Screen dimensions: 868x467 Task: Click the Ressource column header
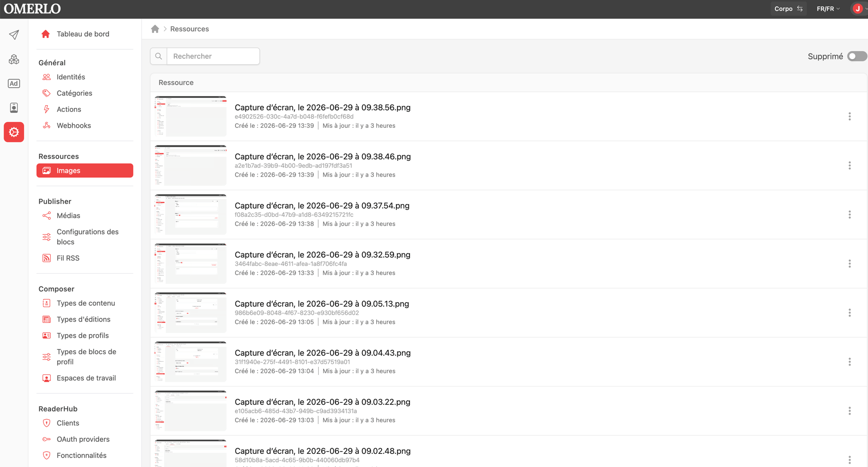(176, 83)
